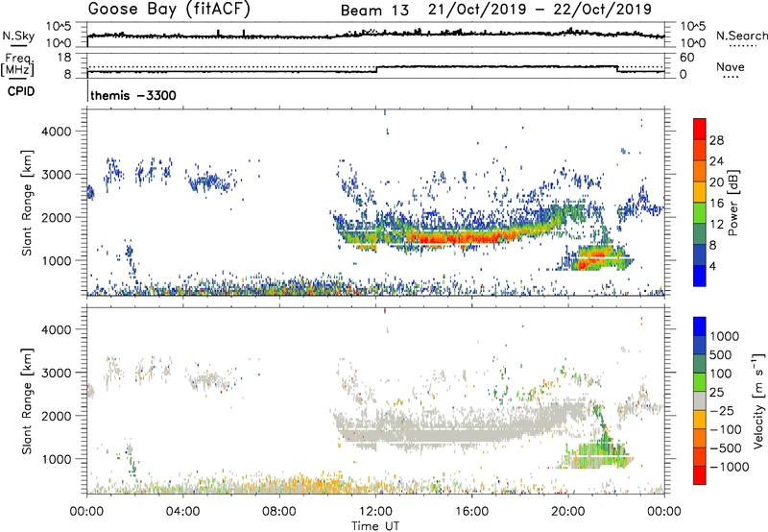Image resolution: width=768 pixels, height=532 pixels.
Task: Click the dark blue top of the Velocity color bar
Action: coord(700,326)
